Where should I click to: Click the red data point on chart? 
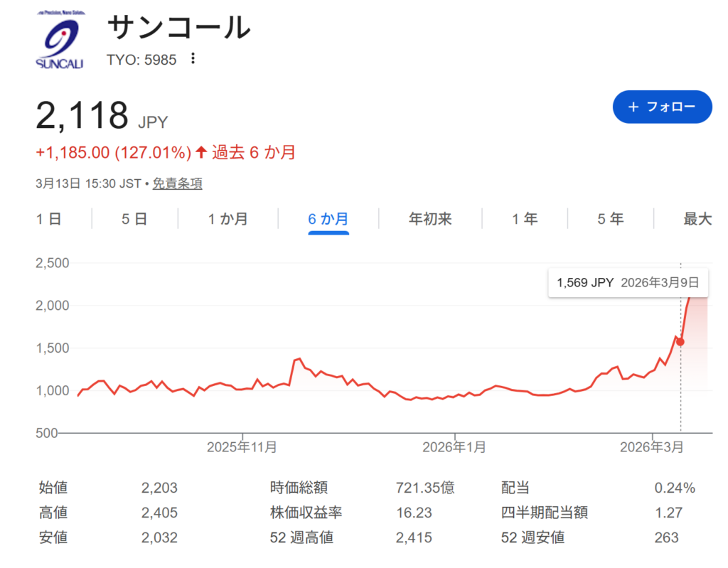click(680, 342)
